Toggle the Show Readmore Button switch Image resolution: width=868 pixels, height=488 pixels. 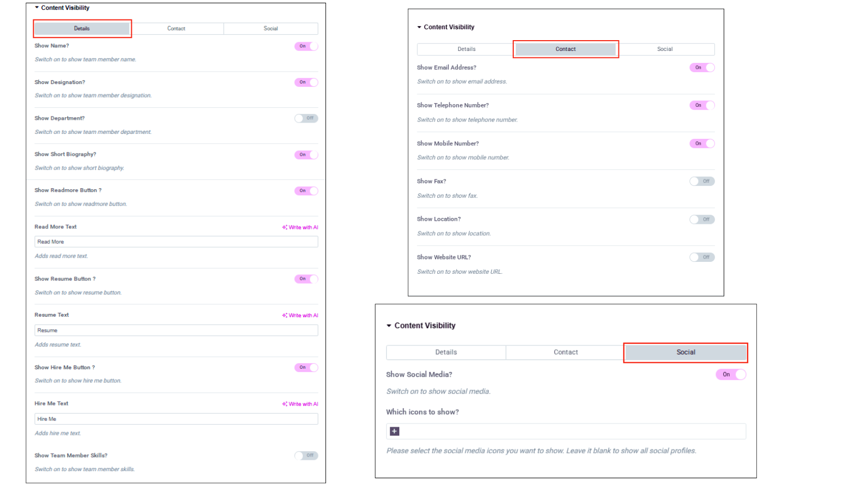[307, 191]
